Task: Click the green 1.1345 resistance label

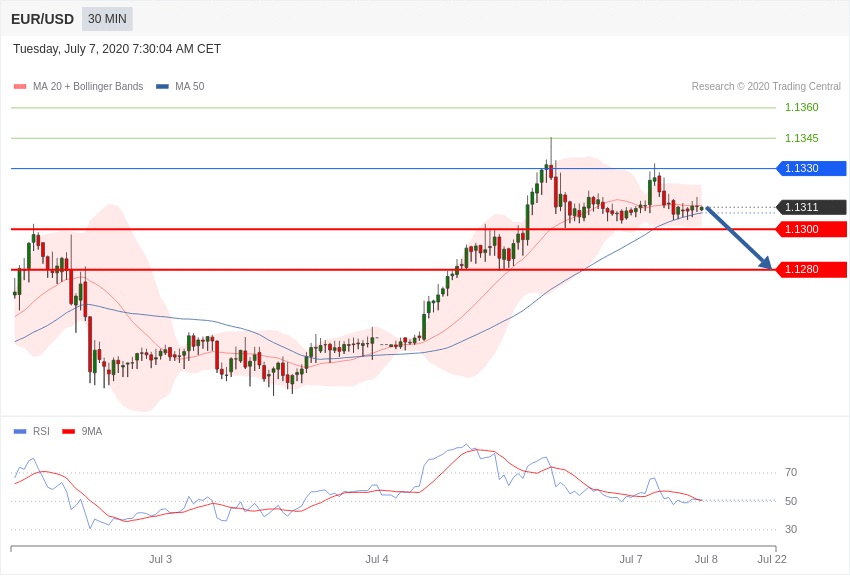Action: tap(801, 139)
